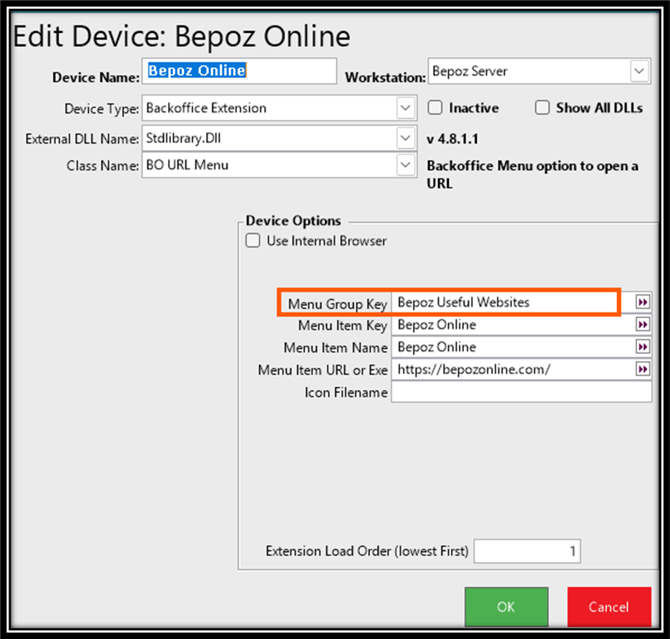The width and height of the screenshot is (670, 639).
Task: Click the Menu Item URL or Exe field
Action: [x=512, y=370]
